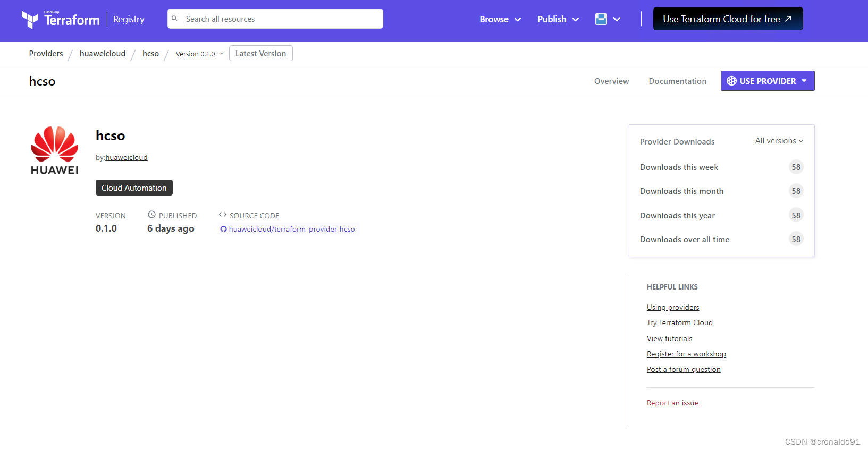Go to huaweicloud breadcrumb

pos(103,54)
